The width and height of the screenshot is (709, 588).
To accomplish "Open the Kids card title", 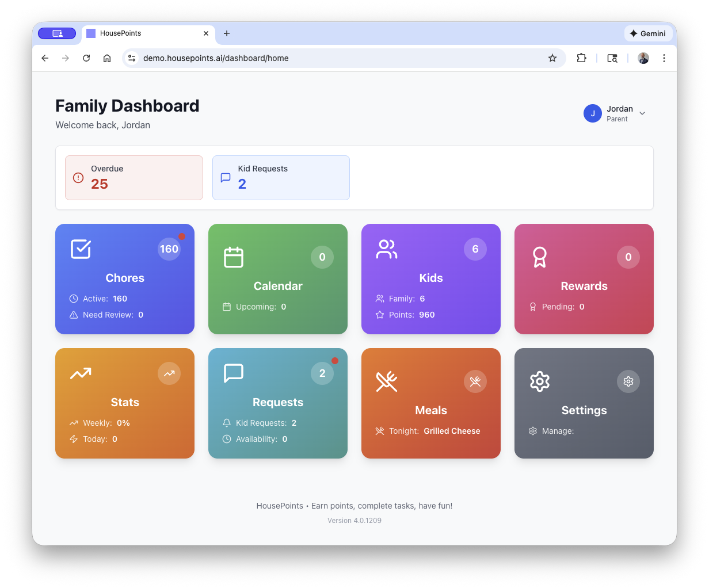I will (431, 278).
